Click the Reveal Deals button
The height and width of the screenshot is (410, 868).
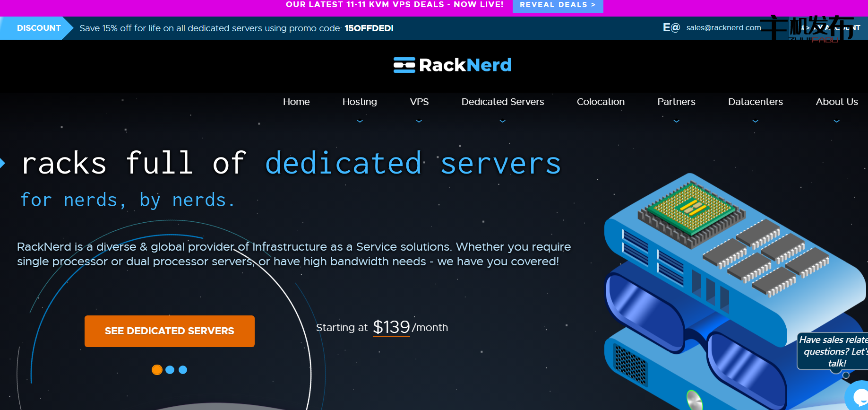(558, 5)
